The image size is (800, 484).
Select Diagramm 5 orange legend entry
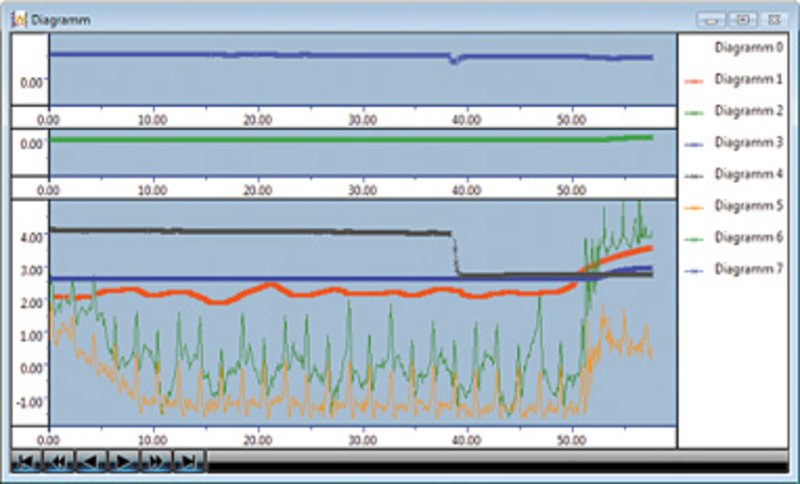tap(733, 206)
